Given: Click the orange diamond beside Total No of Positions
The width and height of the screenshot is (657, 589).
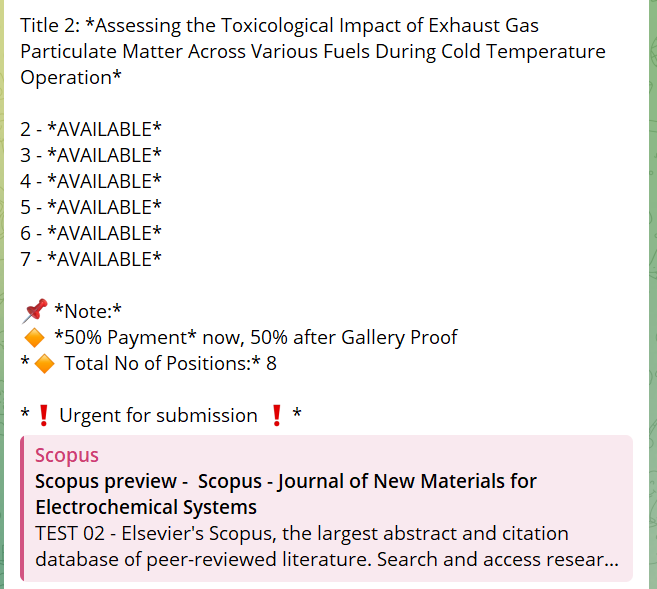Looking at the screenshot, I should [44, 364].
